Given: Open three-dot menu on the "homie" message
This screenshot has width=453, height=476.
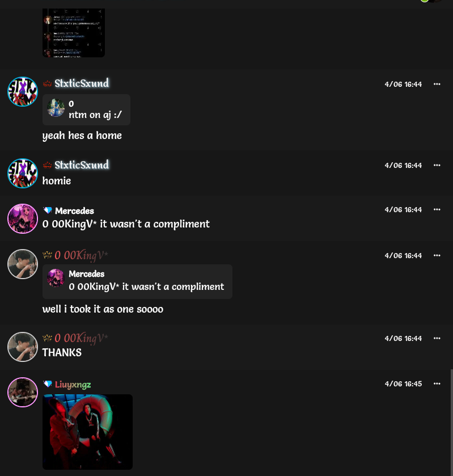Looking at the screenshot, I should pyautogui.click(x=437, y=165).
